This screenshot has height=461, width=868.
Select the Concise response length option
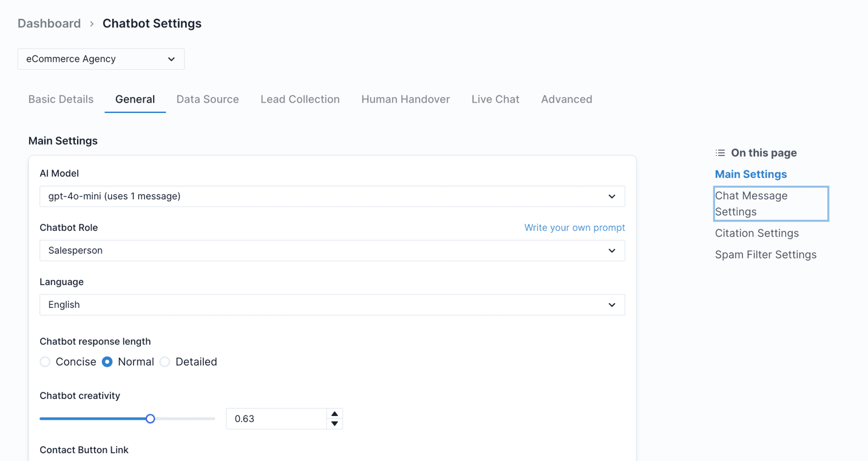click(45, 361)
